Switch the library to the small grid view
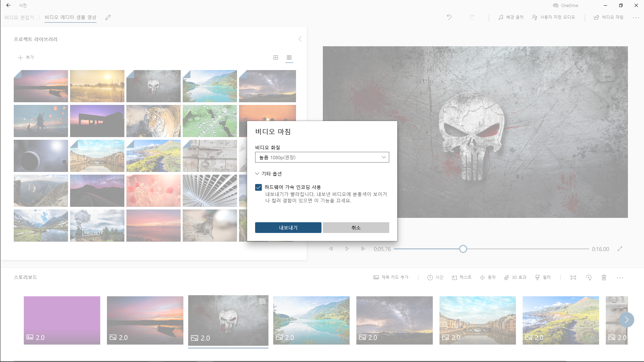Image resolution: width=644 pixels, height=362 pixels. coord(289,58)
